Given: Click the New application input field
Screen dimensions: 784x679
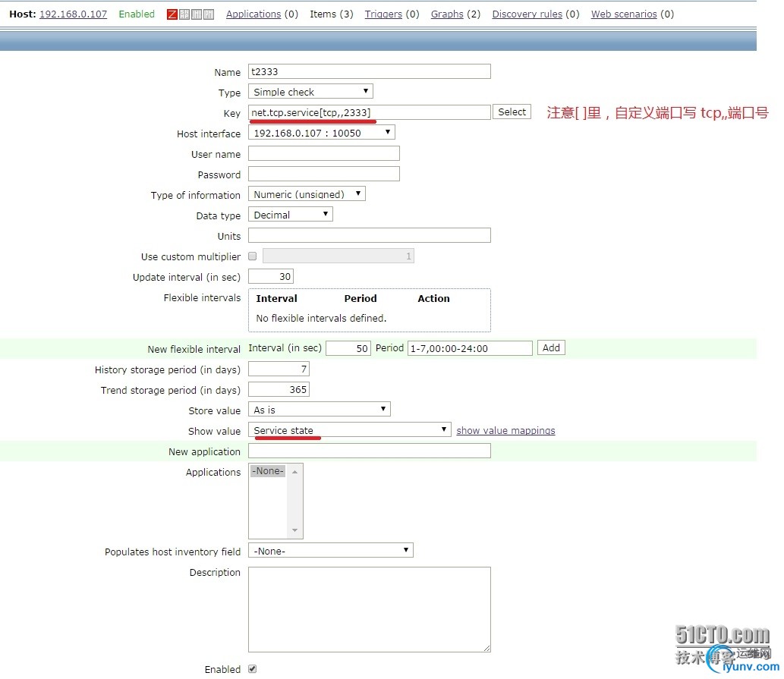Looking at the screenshot, I should coord(369,451).
